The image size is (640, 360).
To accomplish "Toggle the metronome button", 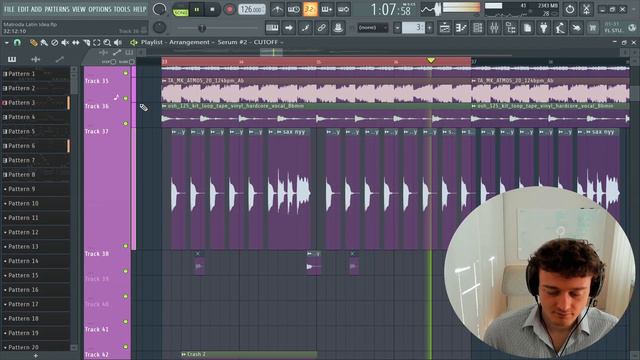I will (277, 9).
